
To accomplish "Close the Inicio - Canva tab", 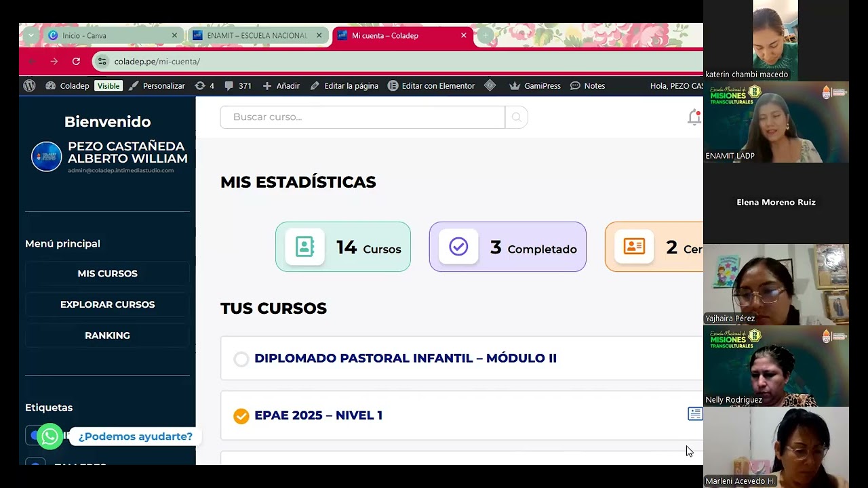I will (x=174, y=35).
